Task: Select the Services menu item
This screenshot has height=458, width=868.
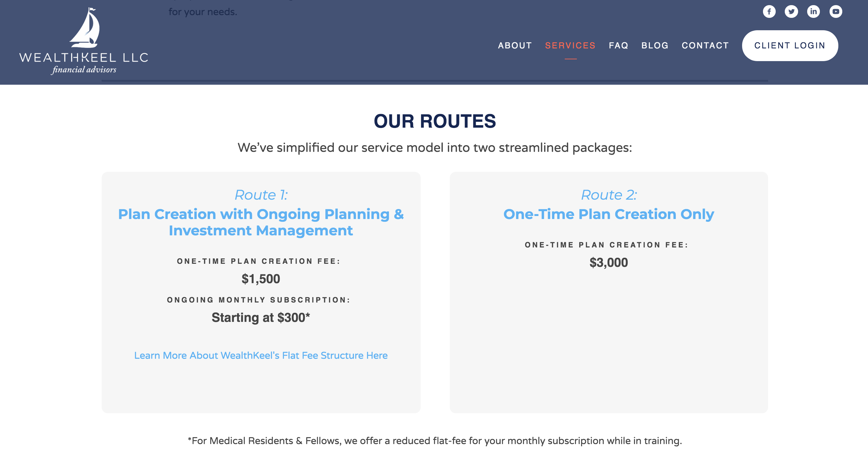Action: pos(570,45)
